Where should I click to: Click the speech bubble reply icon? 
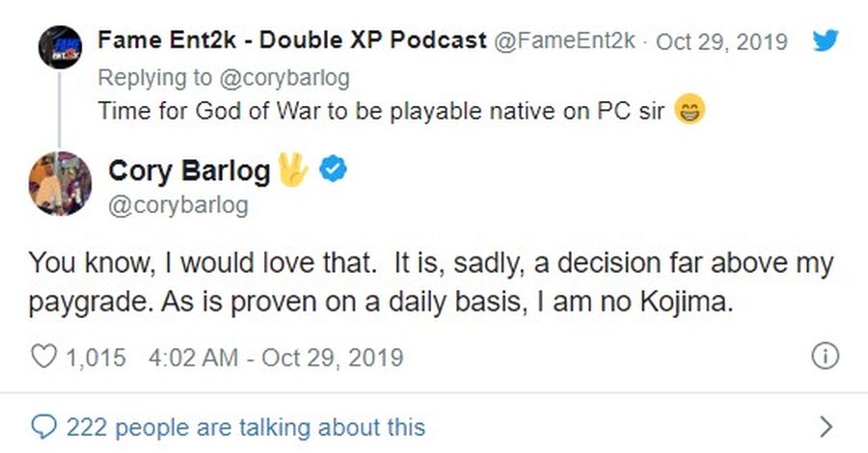(44, 425)
